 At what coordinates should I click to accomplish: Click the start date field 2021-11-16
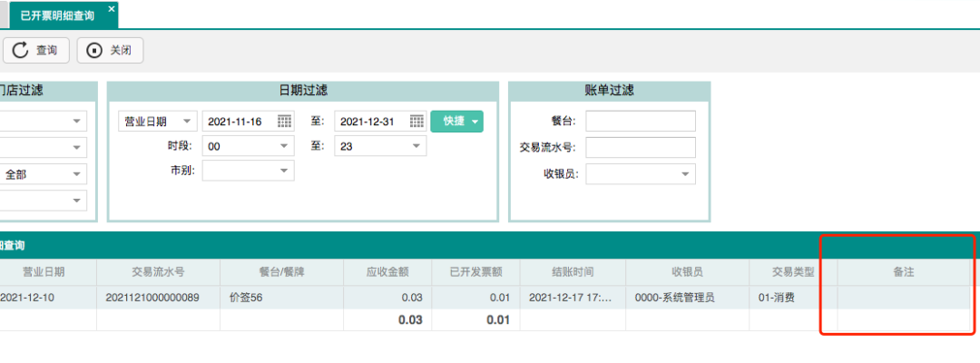point(238,122)
